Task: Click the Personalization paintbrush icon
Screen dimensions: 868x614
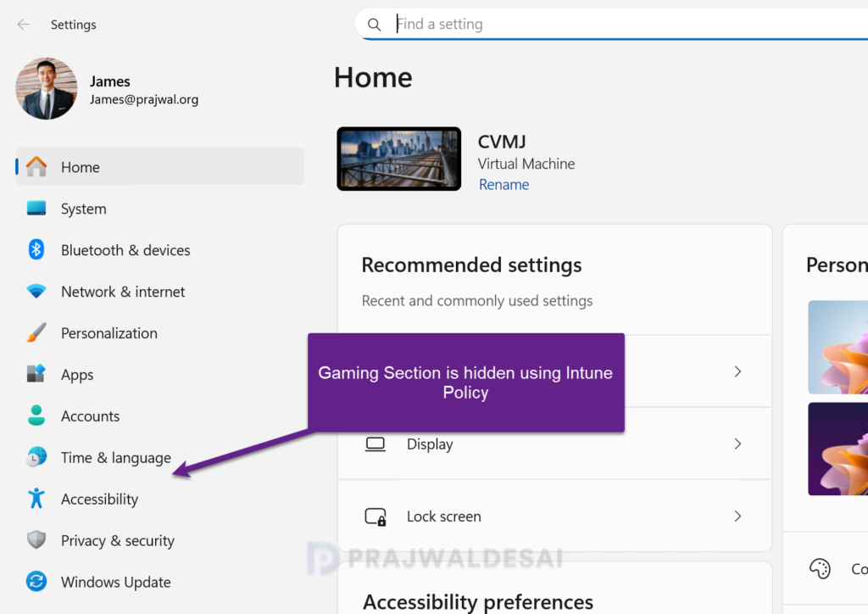Action: pyautogui.click(x=36, y=332)
